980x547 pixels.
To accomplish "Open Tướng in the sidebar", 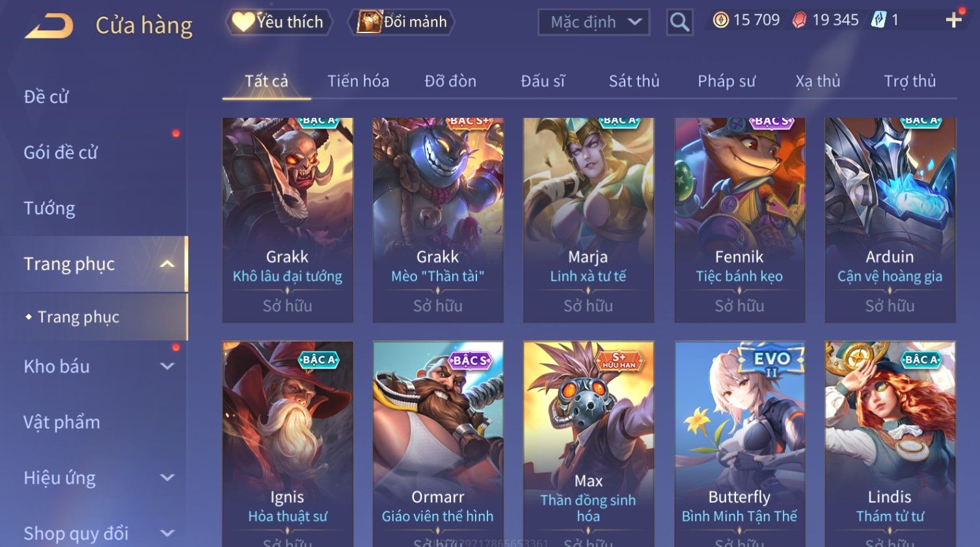I will coord(49,208).
